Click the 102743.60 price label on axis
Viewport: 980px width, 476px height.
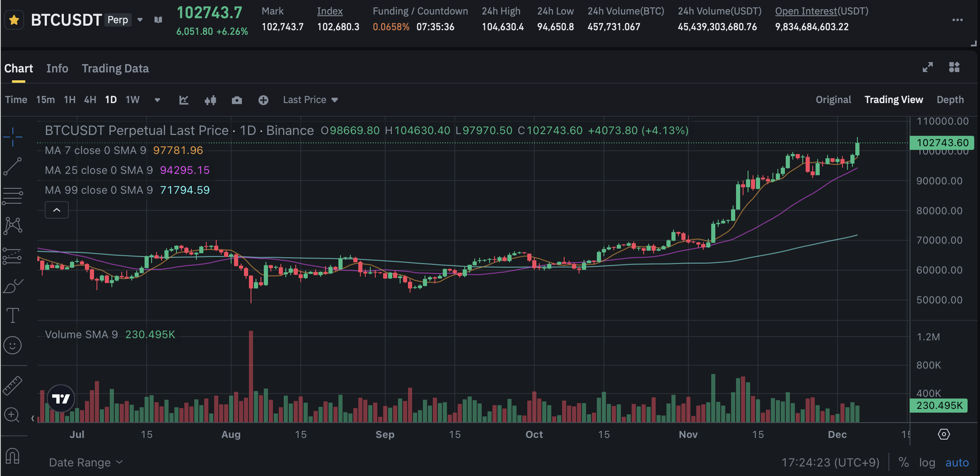941,143
